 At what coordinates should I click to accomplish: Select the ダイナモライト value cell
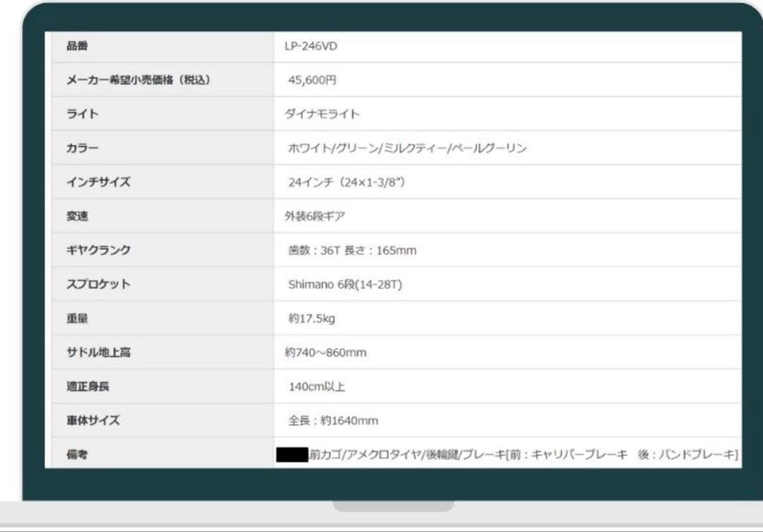[x=322, y=114]
